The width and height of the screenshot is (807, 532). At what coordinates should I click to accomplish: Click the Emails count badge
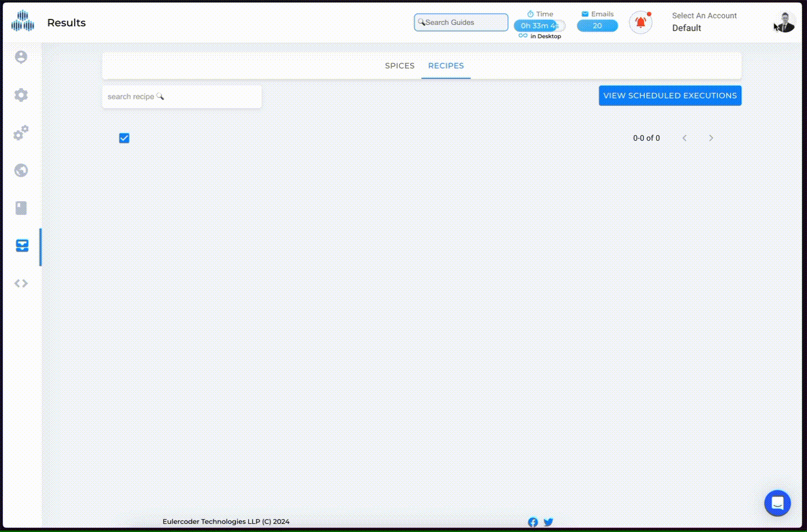point(597,25)
